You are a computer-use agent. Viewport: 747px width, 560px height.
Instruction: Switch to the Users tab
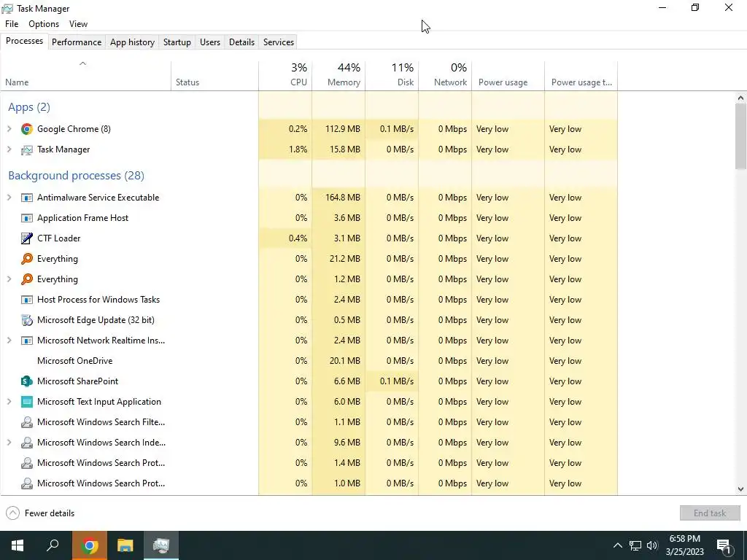click(210, 42)
